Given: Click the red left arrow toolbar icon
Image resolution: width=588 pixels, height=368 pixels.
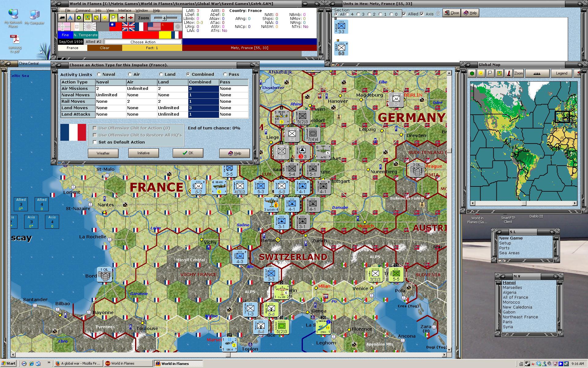Looking at the screenshot, I should (x=122, y=18).
